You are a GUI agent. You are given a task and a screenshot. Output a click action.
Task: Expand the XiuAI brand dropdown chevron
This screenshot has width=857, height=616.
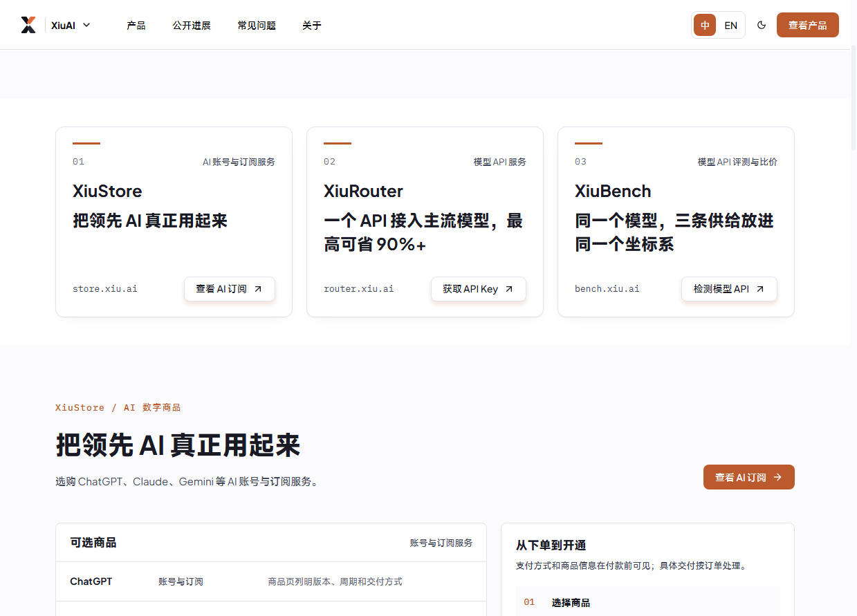point(86,25)
